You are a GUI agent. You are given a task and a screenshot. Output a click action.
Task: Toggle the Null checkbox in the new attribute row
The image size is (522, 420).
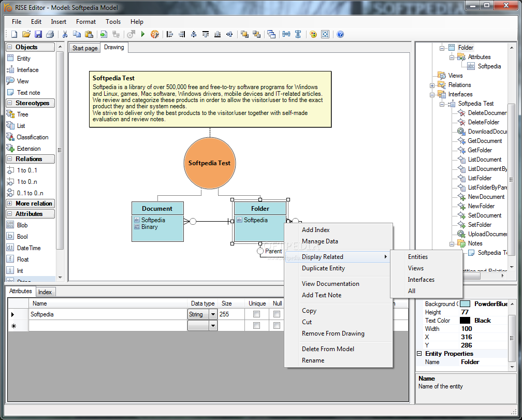(277, 325)
